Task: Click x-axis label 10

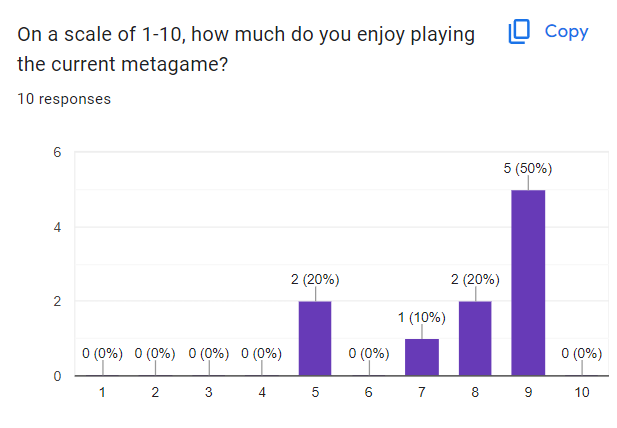Action: [581, 393]
